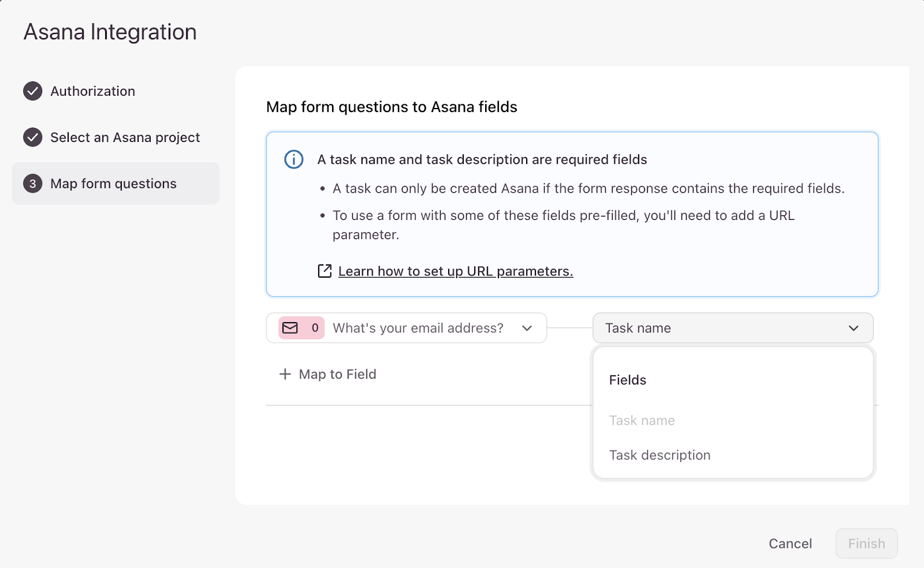The image size is (924, 568).
Task: Click the step 3 number badge
Action: coord(33,184)
